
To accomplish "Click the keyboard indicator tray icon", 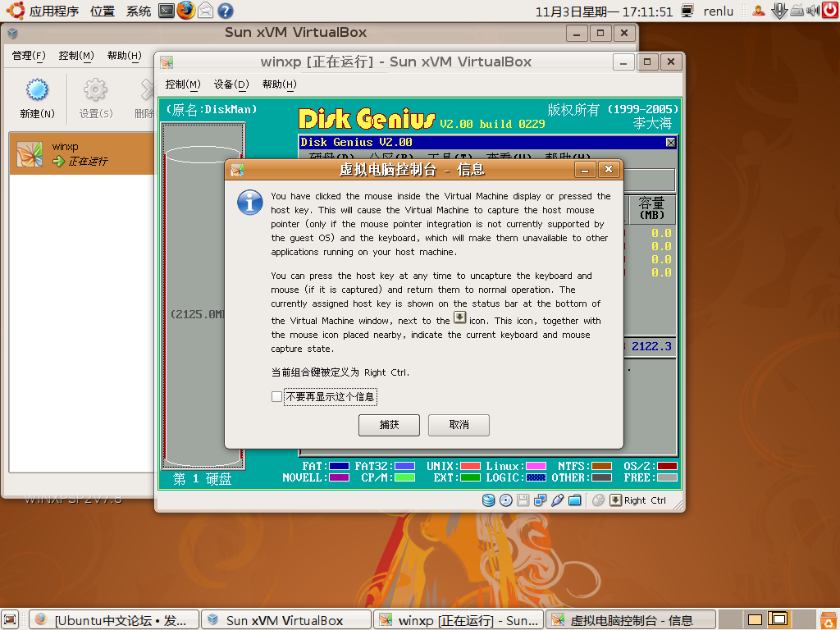I will pos(797,10).
